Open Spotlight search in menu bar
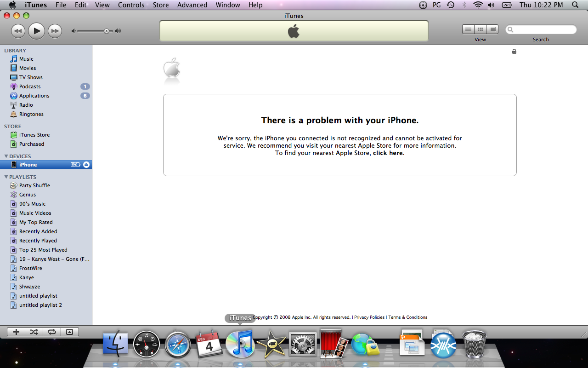The height and width of the screenshot is (368, 588). [575, 5]
